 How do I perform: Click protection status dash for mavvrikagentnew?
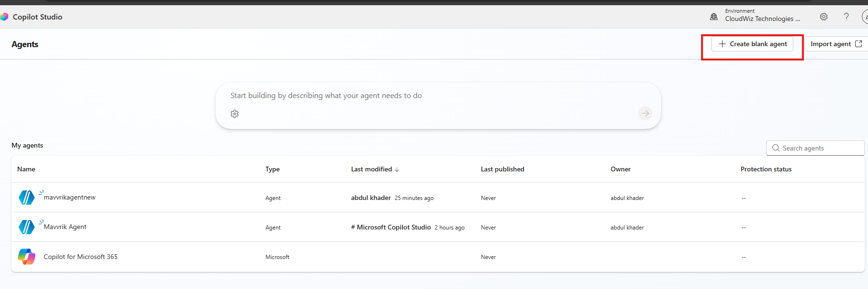pos(743,198)
